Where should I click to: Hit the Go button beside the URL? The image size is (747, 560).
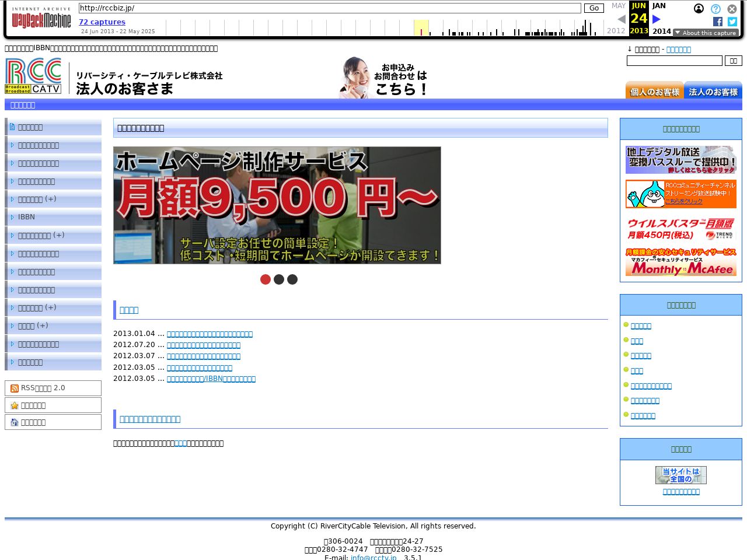[x=594, y=8]
